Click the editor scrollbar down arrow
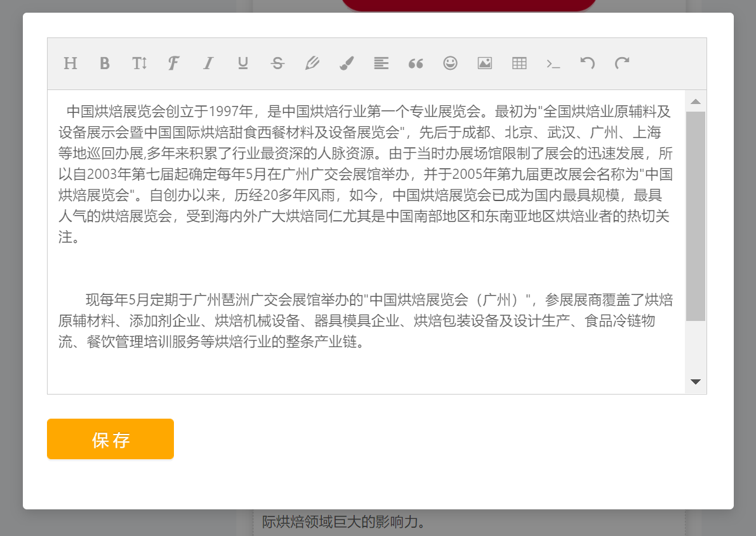Screen dimensions: 756x536 [695, 382]
